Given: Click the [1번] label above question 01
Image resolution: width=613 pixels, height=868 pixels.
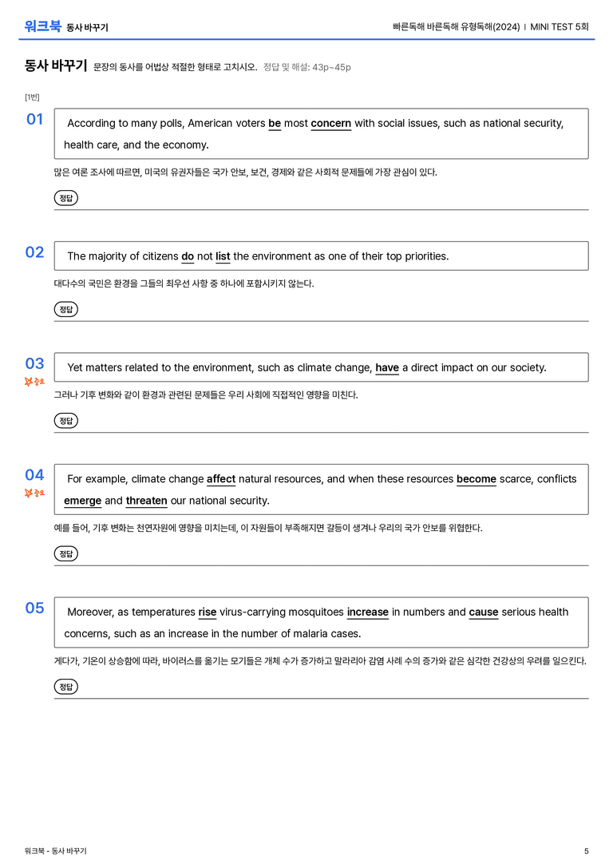Looking at the screenshot, I should [x=32, y=97].
